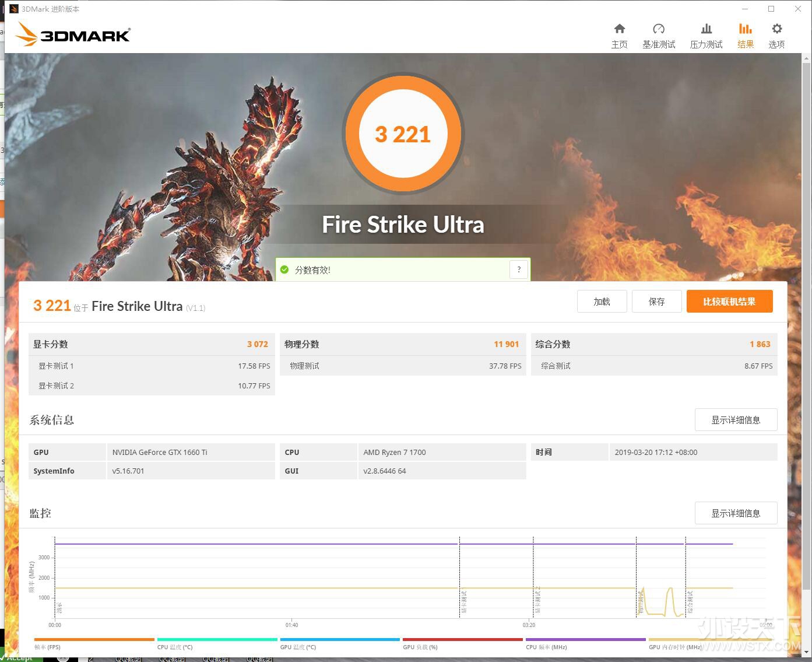Click the 分数有效! validity message

tap(313, 270)
